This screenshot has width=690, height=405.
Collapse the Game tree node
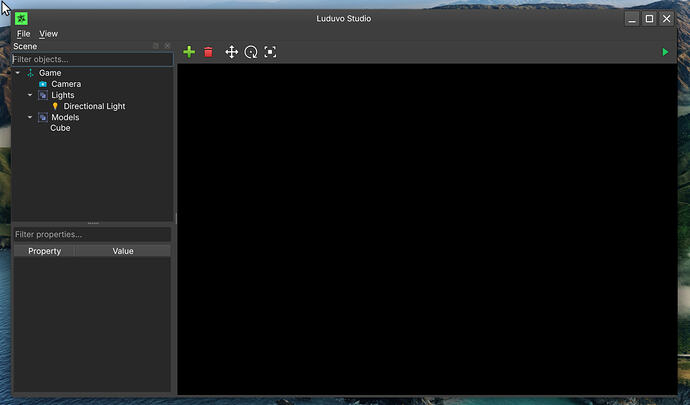[18, 73]
